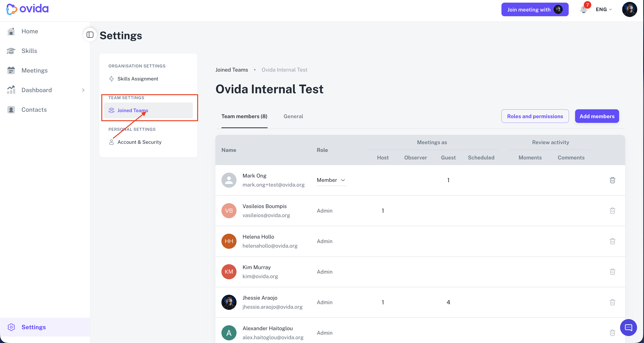Open Joined Teams settings
The width and height of the screenshot is (644, 343).
(148, 110)
